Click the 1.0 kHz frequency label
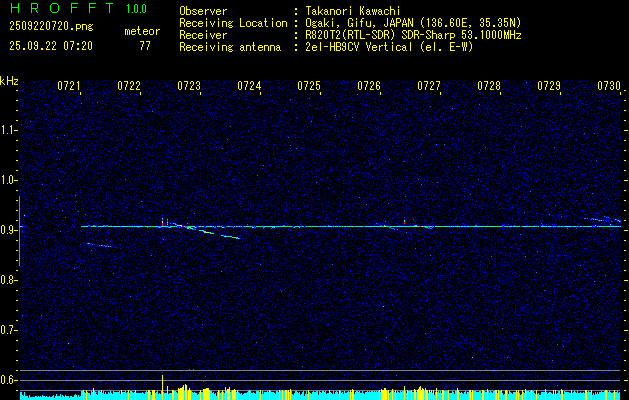 pos(9,180)
